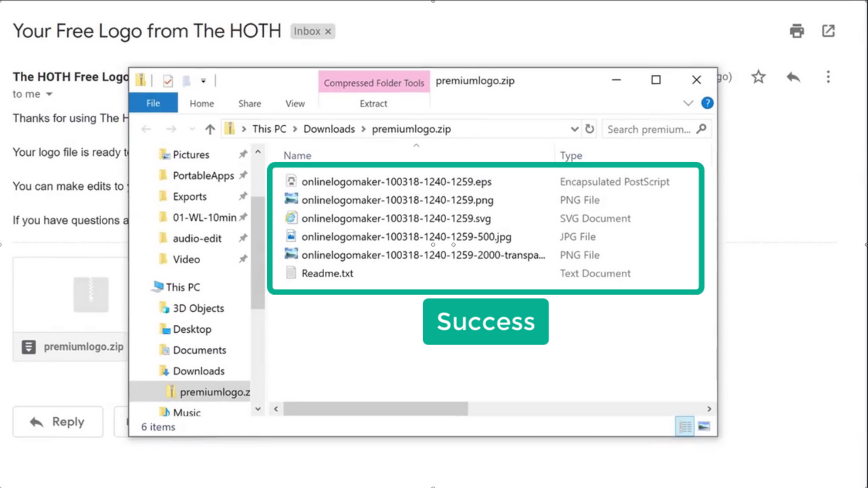This screenshot has width=868, height=488.
Task: Click navigation pane scroll down arrow
Action: pos(258,409)
